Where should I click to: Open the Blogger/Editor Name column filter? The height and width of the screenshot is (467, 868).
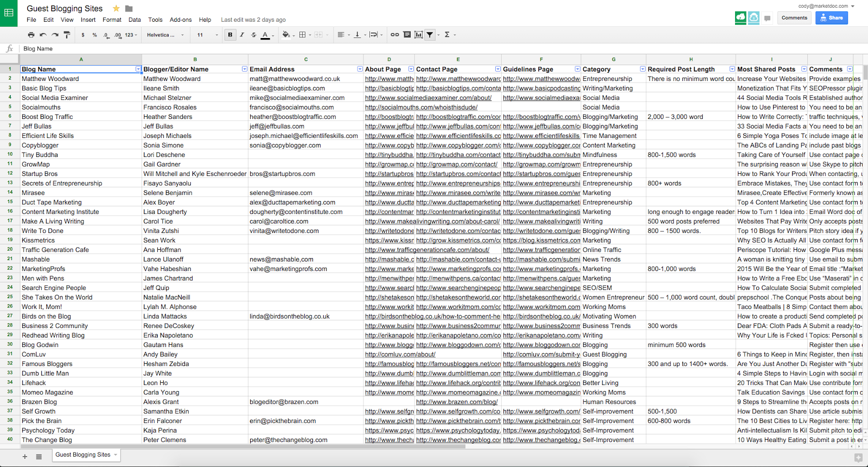coord(244,69)
